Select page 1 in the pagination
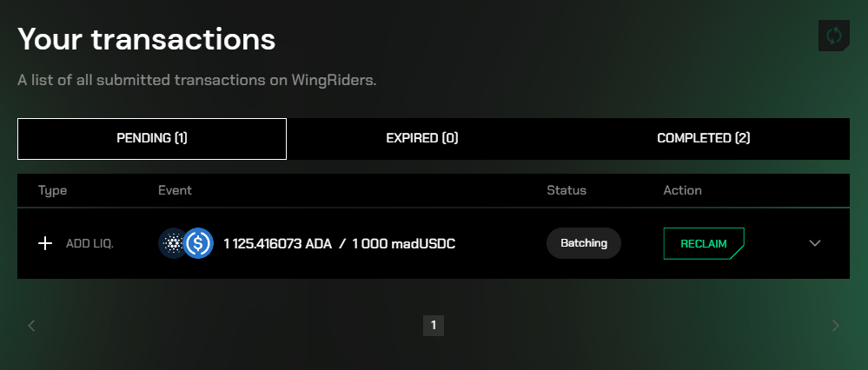 point(434,326)
